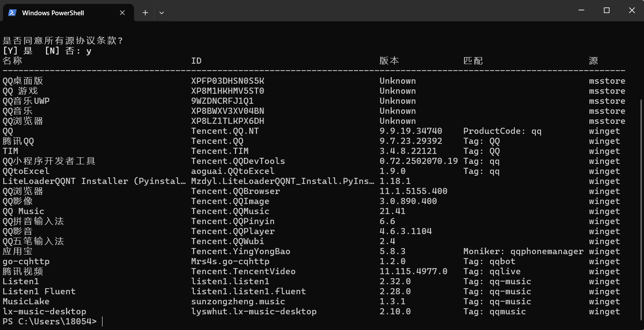Close the Windows PowerShell tab
644x330 pixels.
pyautogui.click(x=122, y=13)
